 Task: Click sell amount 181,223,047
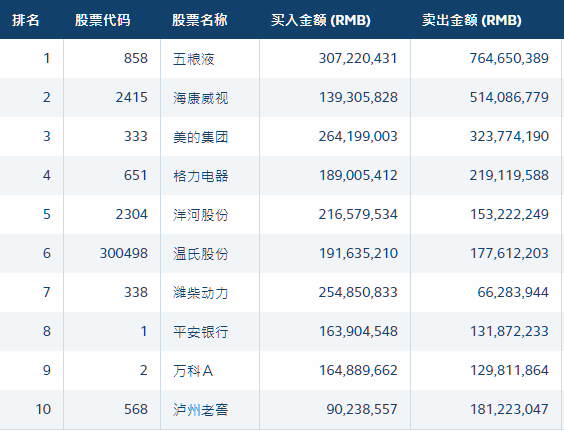point(509,409)
